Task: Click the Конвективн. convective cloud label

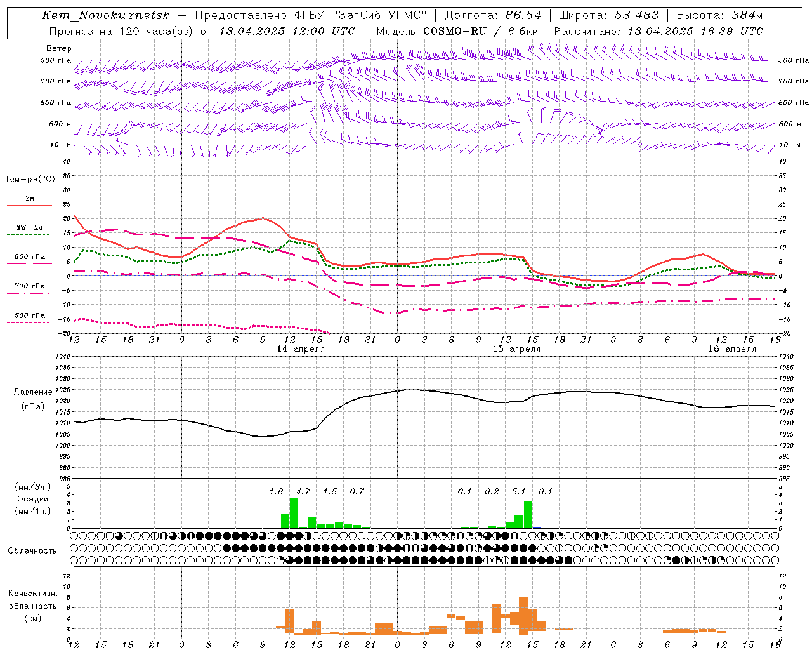Action: coord(33,594)
